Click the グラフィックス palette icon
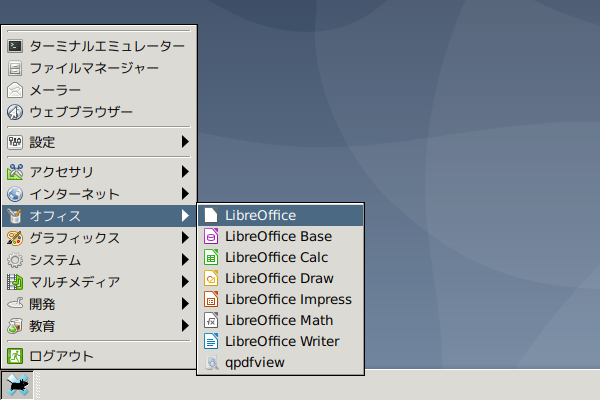 click(x=15, y=238)
